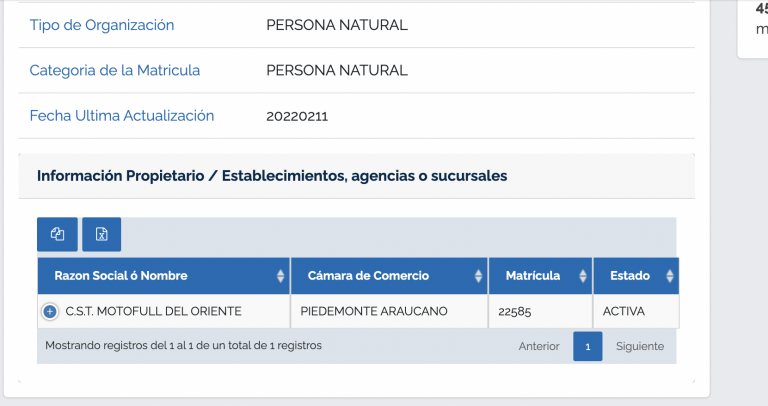Go to Anterior page

(x=539, y=346)
